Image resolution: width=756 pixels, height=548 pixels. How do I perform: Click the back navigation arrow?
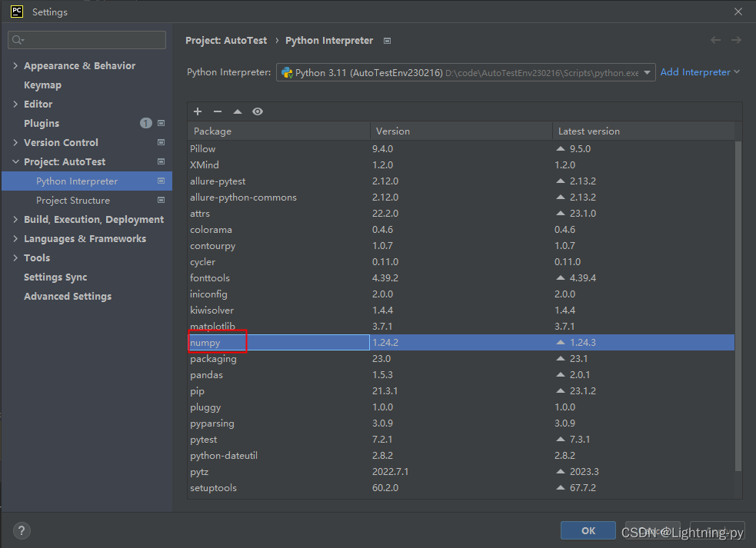tap(715, 40)
